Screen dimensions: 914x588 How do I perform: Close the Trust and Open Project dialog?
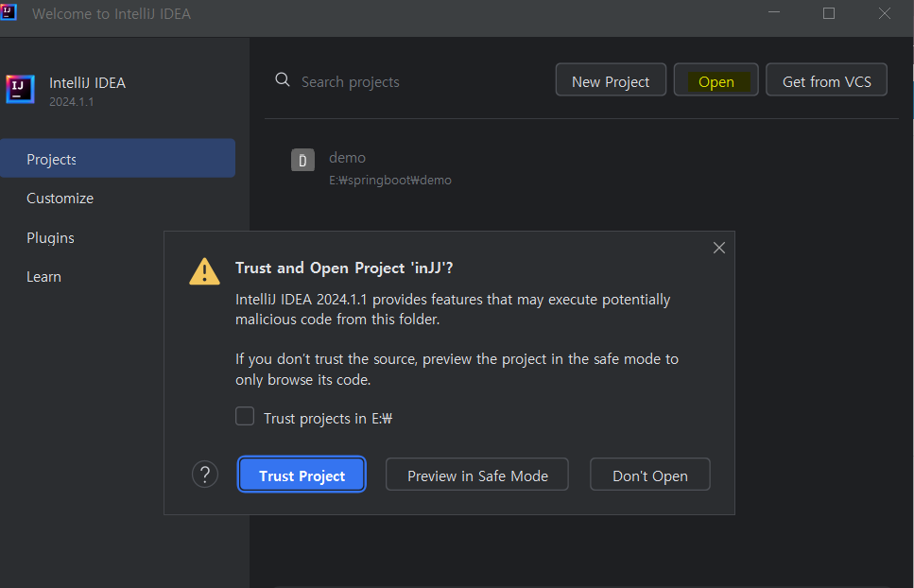coord(718,248)
